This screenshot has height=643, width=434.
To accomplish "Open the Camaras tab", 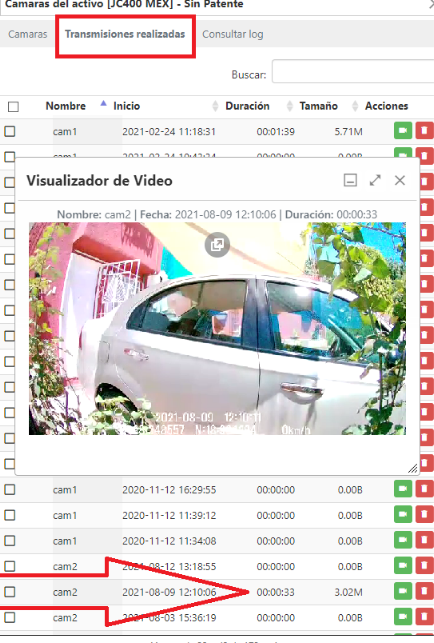I will (27, 34).
